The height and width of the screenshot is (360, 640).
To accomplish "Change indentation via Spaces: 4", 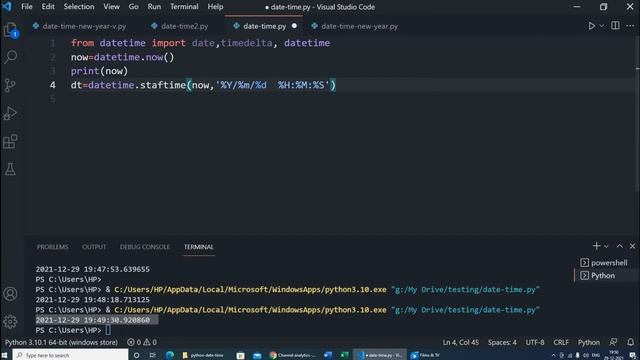I will point(502,342).
